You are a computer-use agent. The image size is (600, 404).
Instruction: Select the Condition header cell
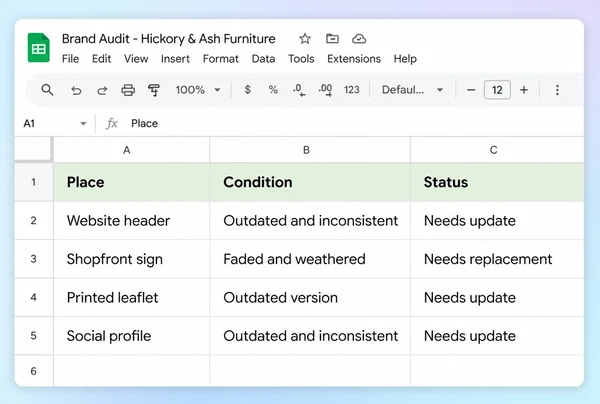310,182
